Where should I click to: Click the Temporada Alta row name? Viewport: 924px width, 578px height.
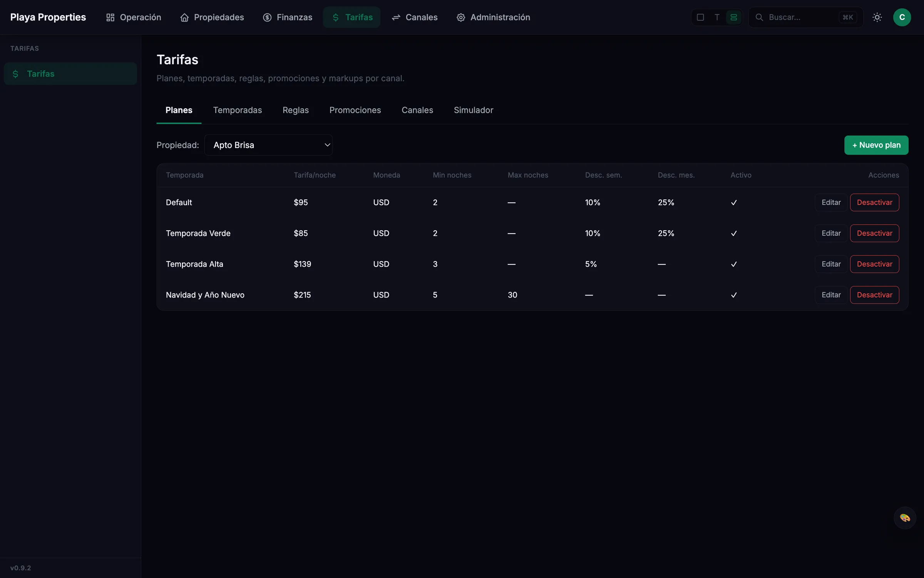click(x=194, y=264)
